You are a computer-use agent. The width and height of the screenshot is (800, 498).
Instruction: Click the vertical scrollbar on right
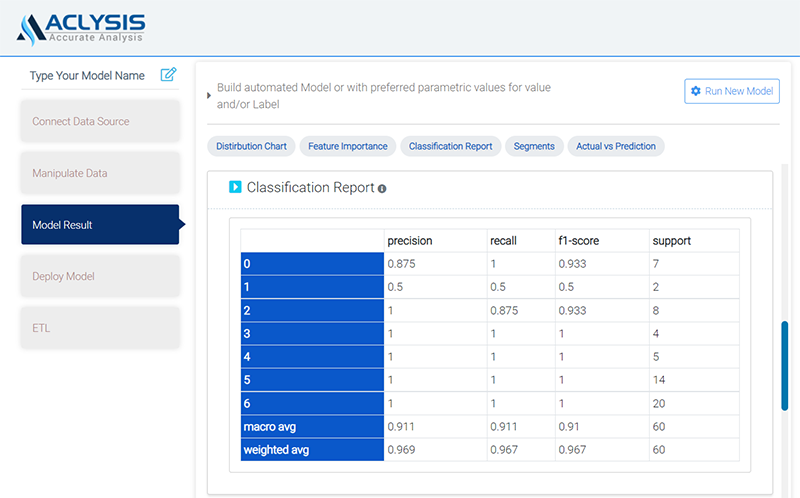tap(784, 365)
